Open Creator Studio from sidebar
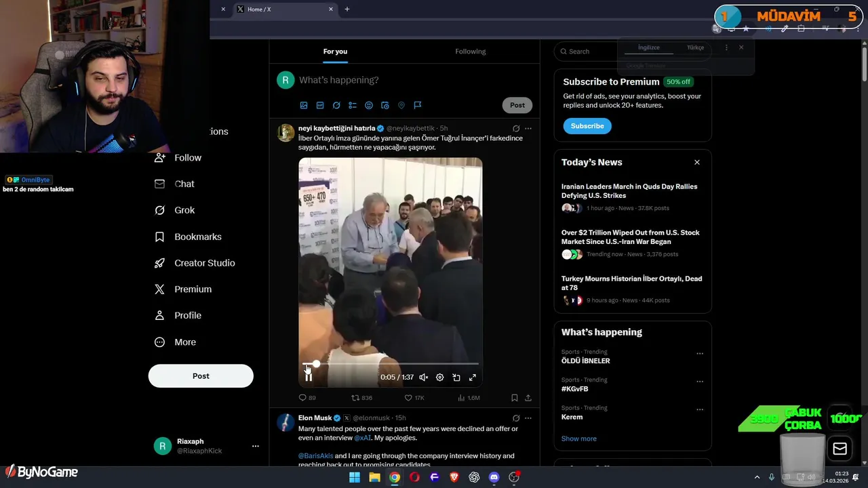 tap(195, 263)
